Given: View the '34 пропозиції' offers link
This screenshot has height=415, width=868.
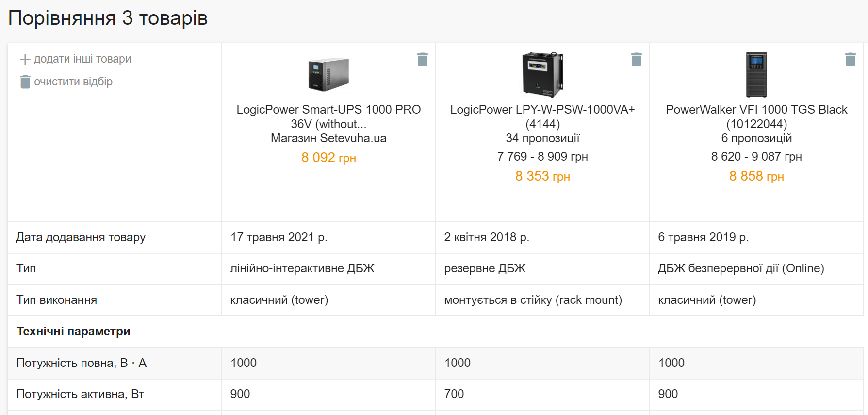Looking at the screenshot, I should click(542, 138).
